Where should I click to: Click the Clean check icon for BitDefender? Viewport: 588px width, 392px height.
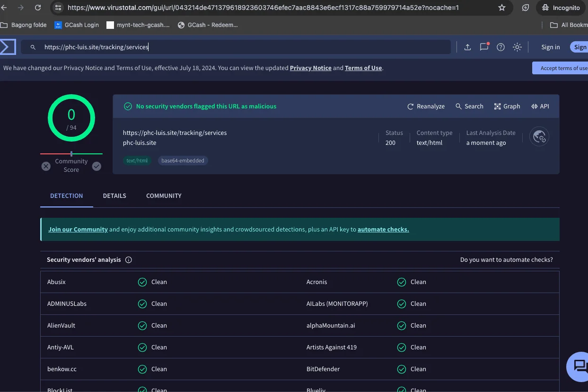tap(402, 369)
